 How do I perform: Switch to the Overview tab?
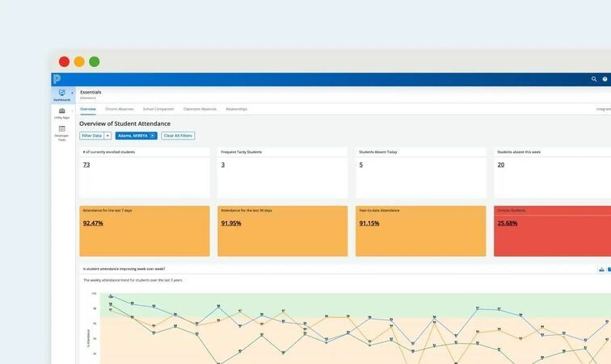[x=87, y=109]
